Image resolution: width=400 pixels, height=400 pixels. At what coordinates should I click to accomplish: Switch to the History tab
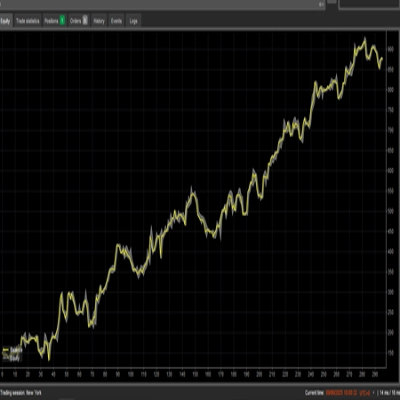coord(99,21)
